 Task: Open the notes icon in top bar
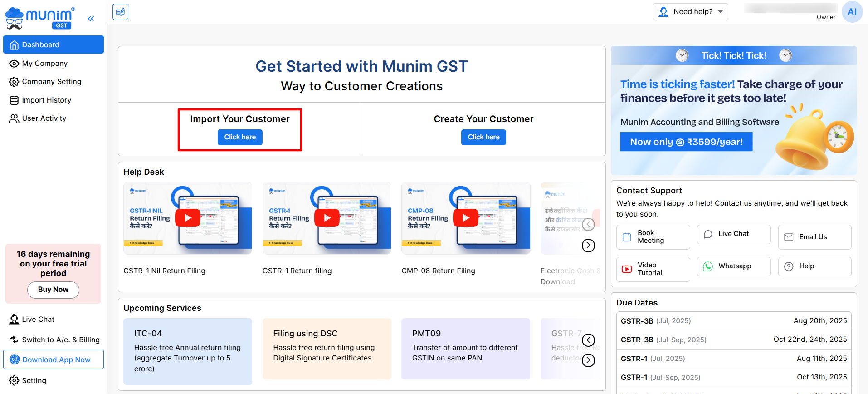[120, 12]
